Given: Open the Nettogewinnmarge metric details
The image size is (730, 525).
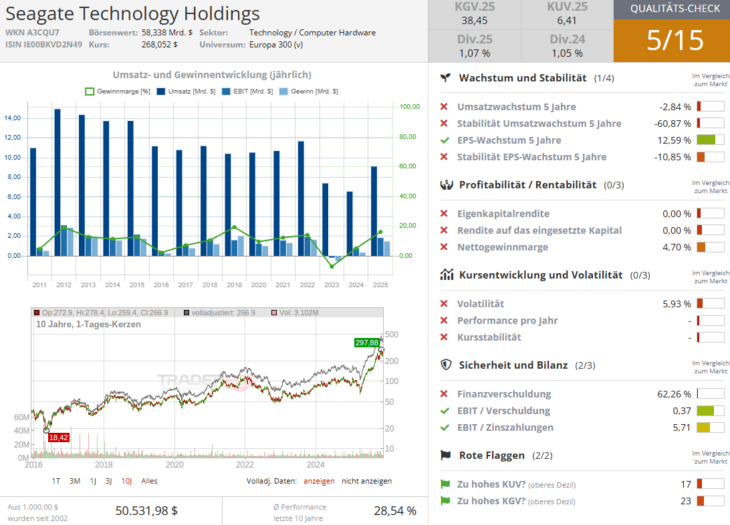Looking at the screenshot, I should pyautogui.click(x=502, y=247).
